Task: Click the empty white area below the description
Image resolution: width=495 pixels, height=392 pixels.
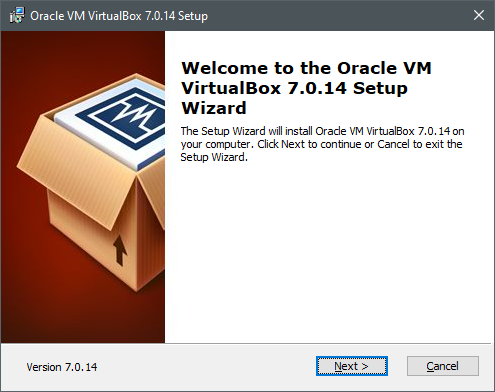Action: coord(328,253)
